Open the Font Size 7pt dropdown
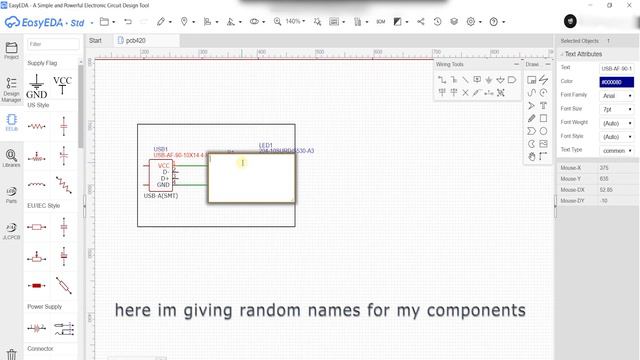Image resolution: width=640 pixels, height=360 pixels. pos(617,109)
